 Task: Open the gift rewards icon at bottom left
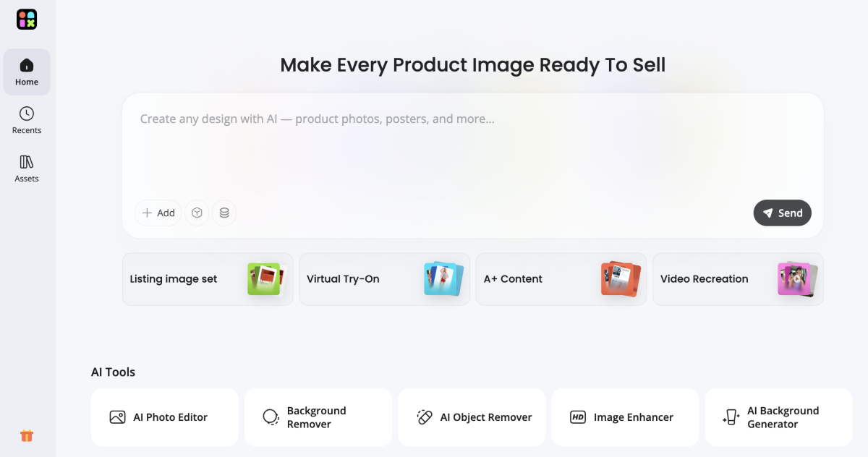(27, 435)
